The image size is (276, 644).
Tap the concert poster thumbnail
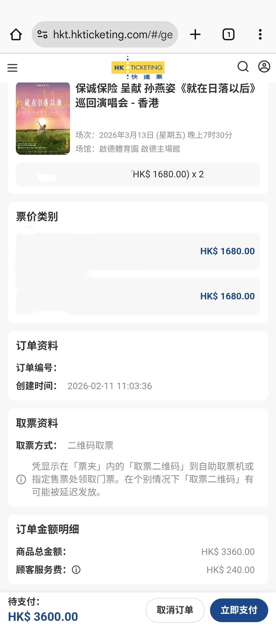pyautogui.click(x=43, y=118)
